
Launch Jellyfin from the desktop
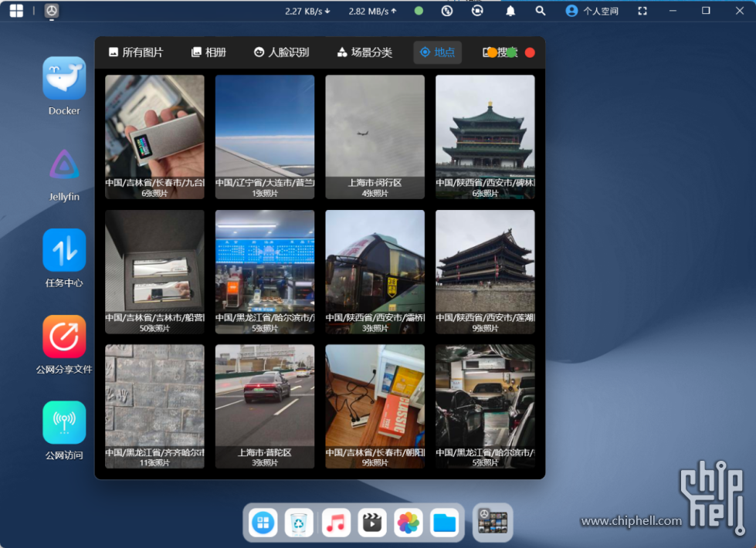64,165
